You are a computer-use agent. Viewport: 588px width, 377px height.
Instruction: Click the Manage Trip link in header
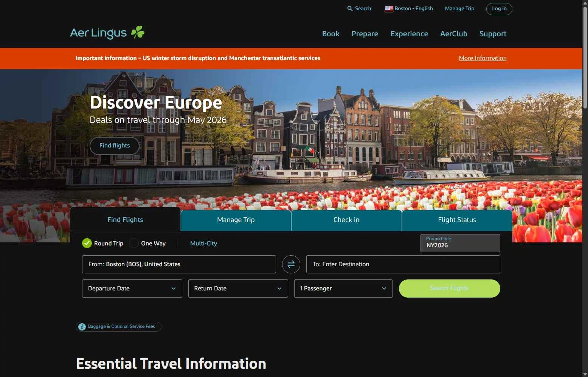[459, 8]
